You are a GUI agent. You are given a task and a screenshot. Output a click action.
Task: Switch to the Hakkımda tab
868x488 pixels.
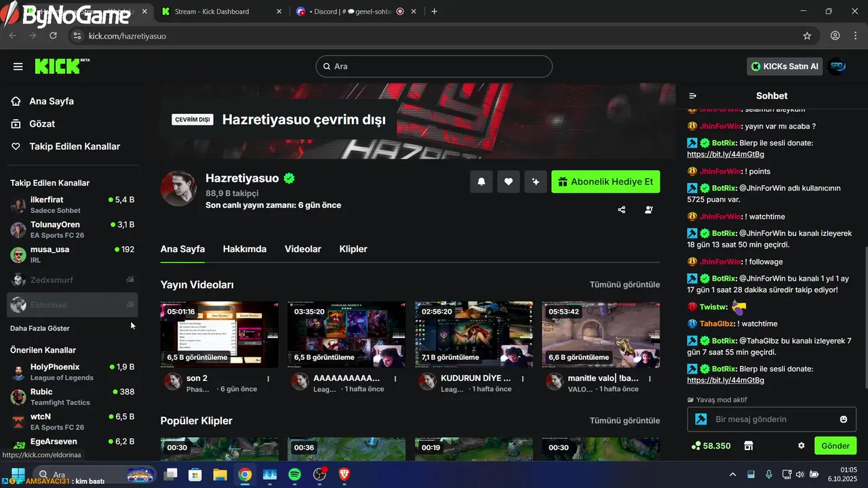click(x=245, y=249)
